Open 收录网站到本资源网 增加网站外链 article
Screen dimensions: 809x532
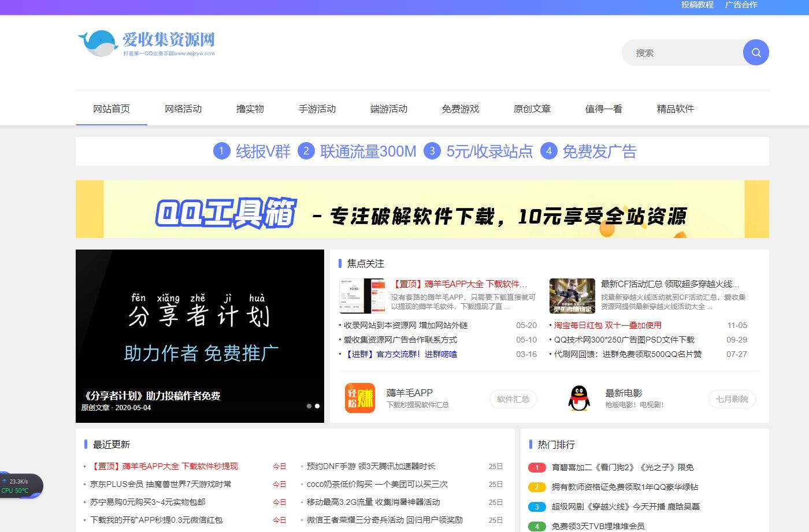tap(406, 325)
